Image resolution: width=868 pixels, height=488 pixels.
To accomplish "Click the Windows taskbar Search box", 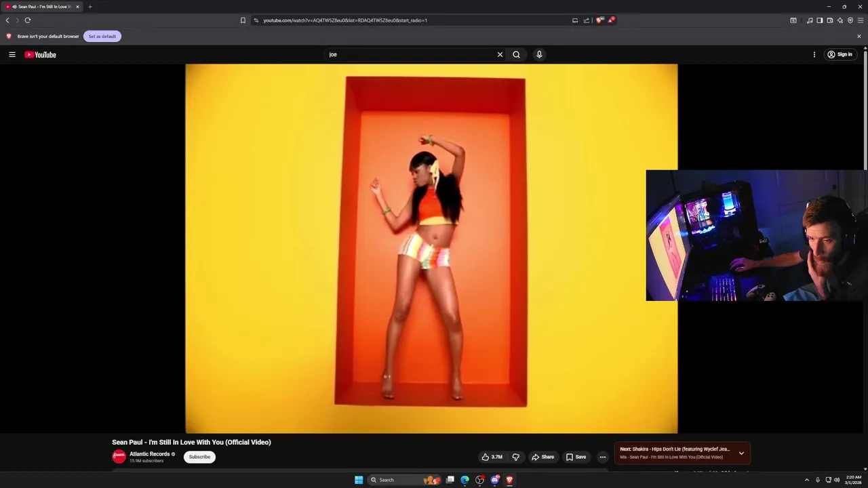I will click(406, 480).
